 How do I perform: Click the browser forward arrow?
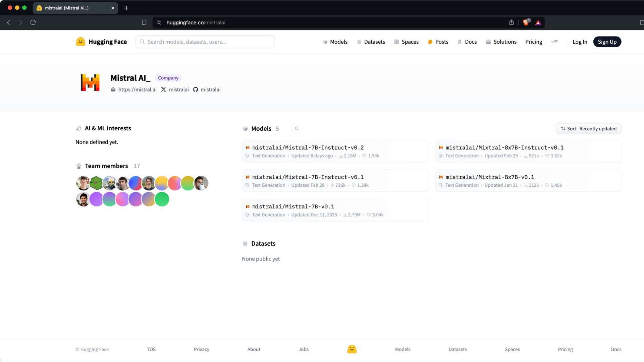[21, 22]
